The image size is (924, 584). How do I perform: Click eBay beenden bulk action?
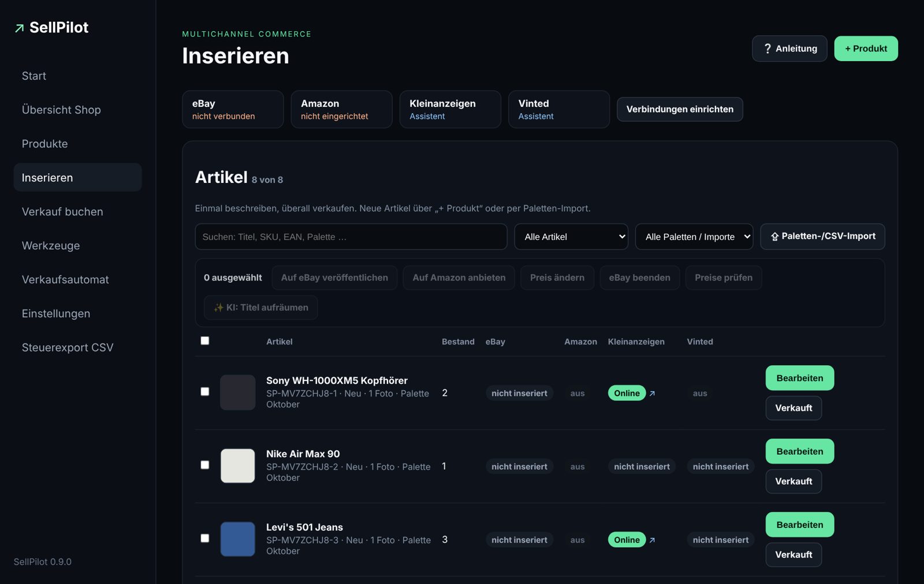639,278
